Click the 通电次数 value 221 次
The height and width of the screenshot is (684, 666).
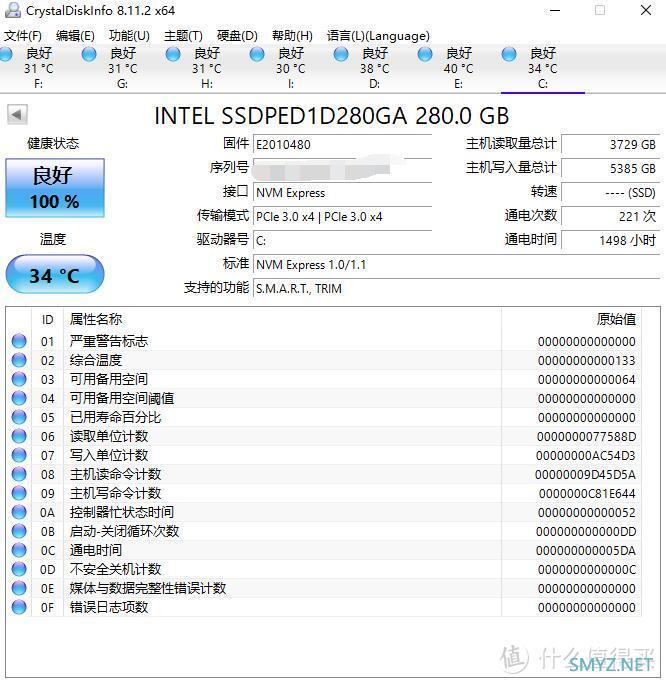[611, 216]
